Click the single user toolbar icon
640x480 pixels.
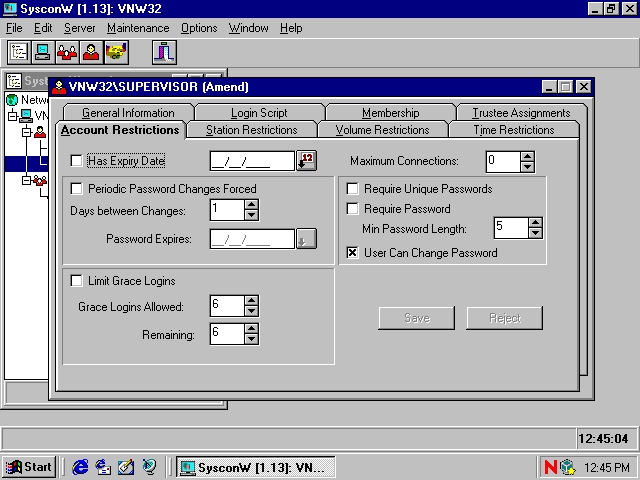click(x=91, y=52)
